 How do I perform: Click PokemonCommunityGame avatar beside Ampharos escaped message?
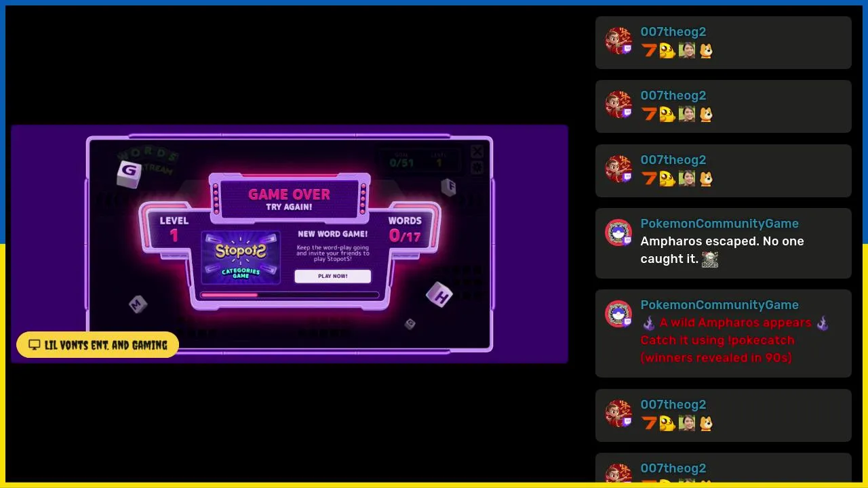pyautogui.click(x=618, y=233)
